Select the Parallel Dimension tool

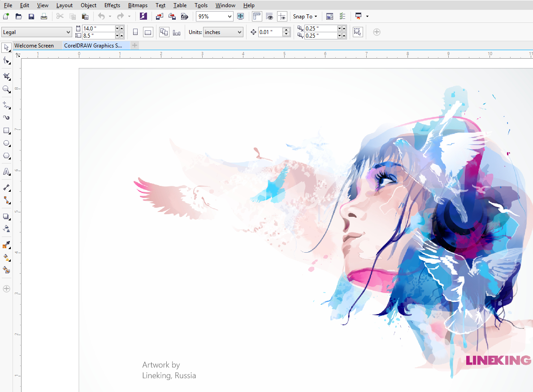(x=6, y=188)
